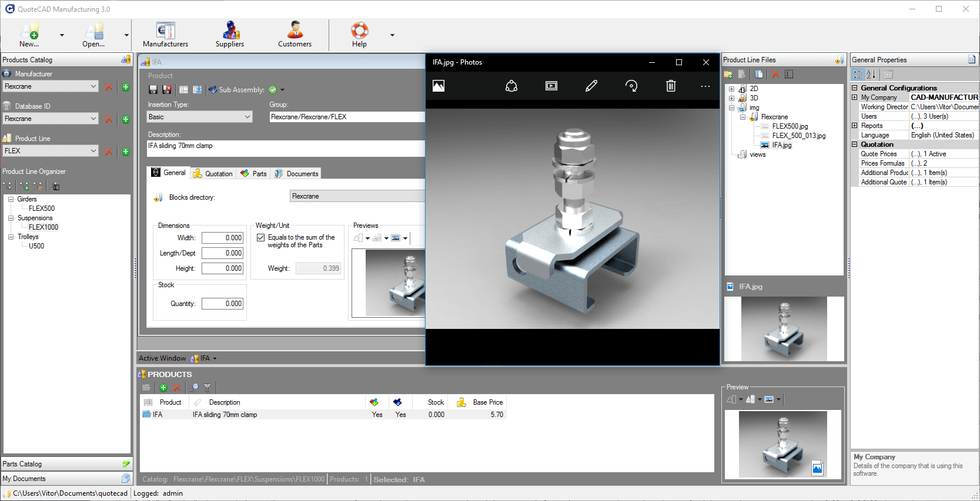Delete photo using trash icon
This screenshot has width=980, height=501.
pos(671,86)
